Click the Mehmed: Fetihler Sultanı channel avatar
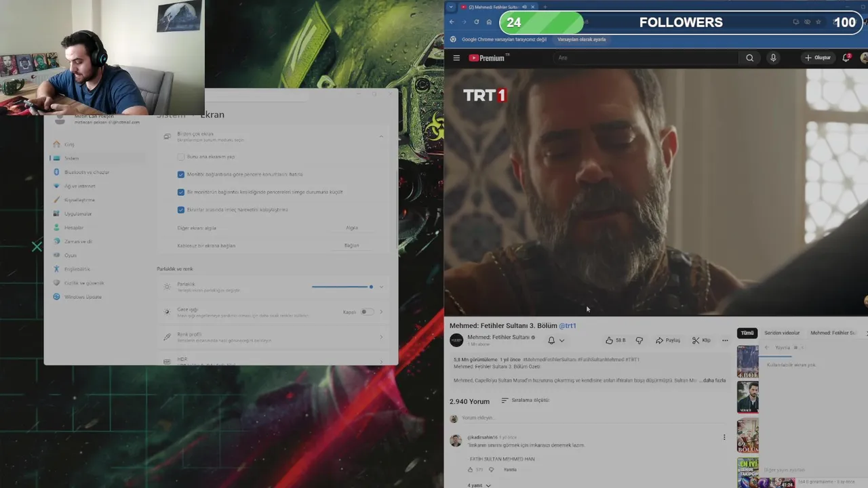Screen dimensions: 868x488 pos(456,340)
